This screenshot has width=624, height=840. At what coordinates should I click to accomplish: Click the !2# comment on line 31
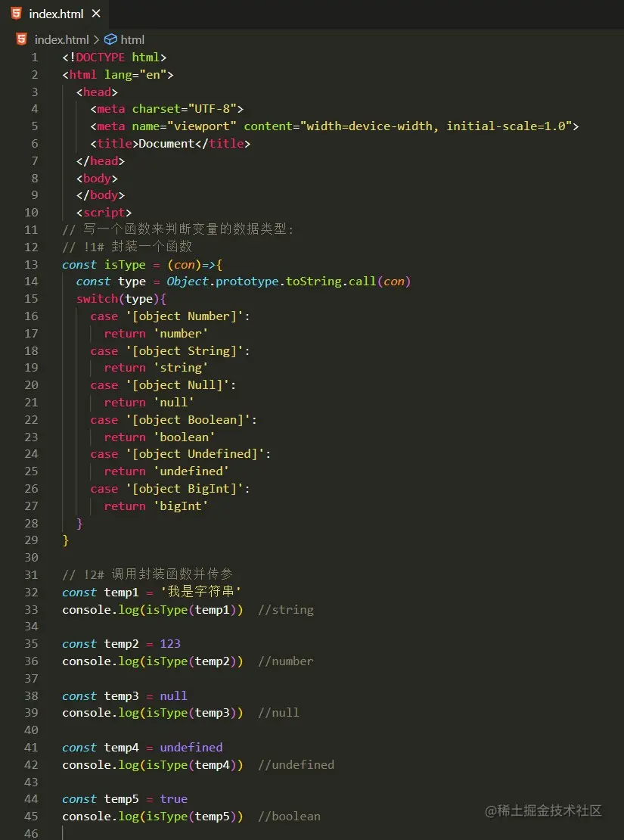(x=147, y=575)
